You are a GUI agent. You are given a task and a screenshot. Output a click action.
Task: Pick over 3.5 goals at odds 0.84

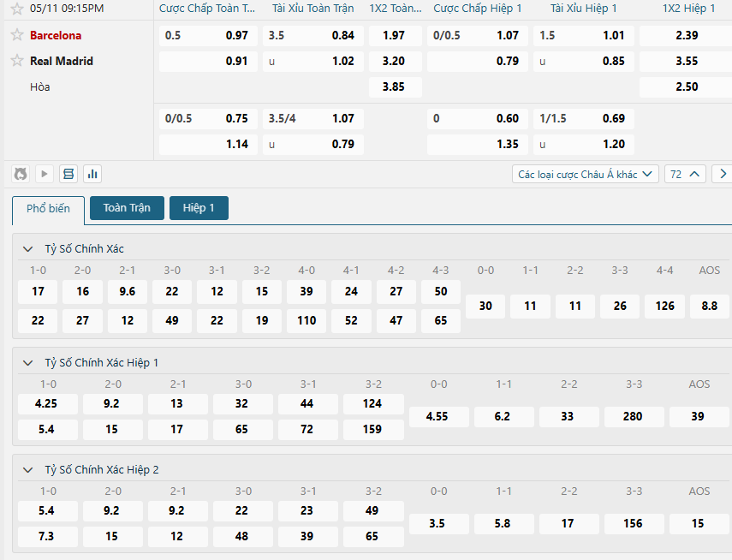(312, 35)
